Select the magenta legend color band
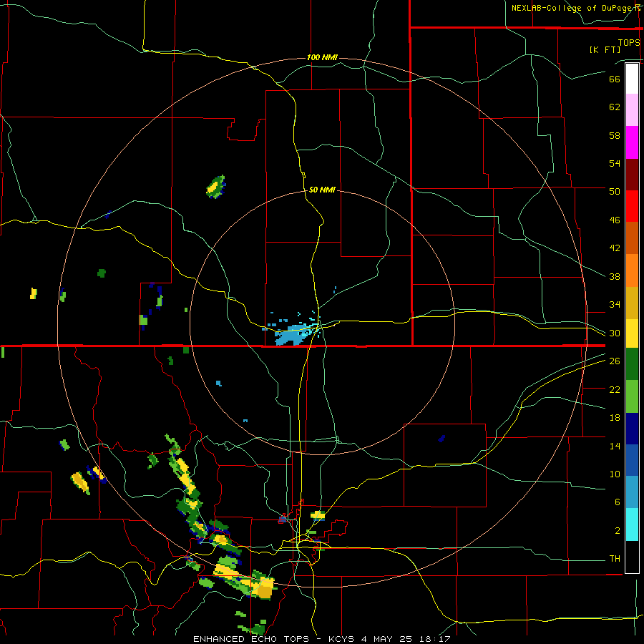This screenshot has width=644, height=644. pos(632,142)
